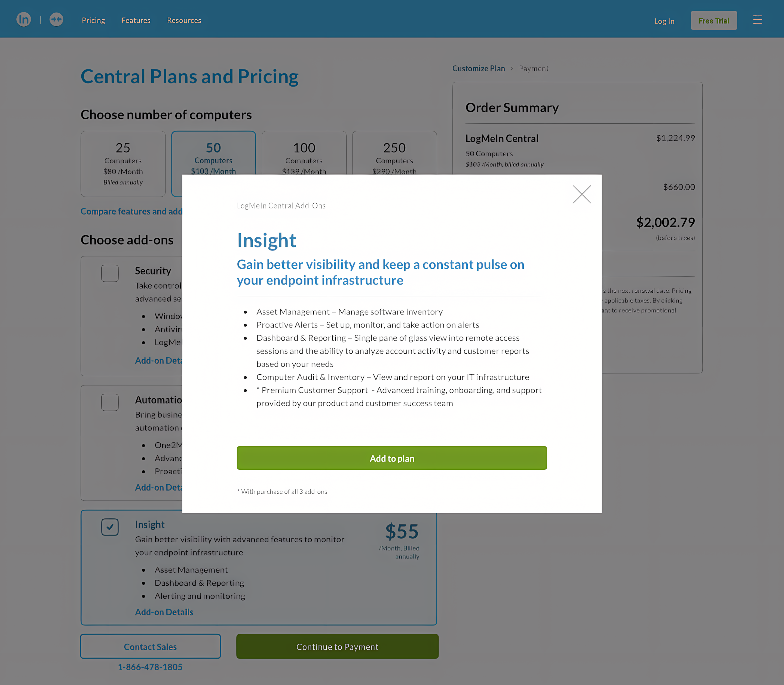Select the 25 Computers plan

click(123, 163)
